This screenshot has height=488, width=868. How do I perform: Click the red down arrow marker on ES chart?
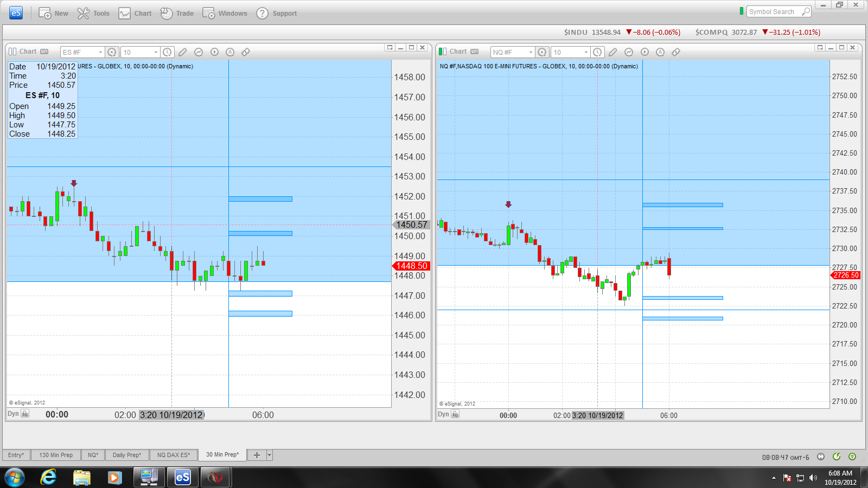tap(74, 183)
